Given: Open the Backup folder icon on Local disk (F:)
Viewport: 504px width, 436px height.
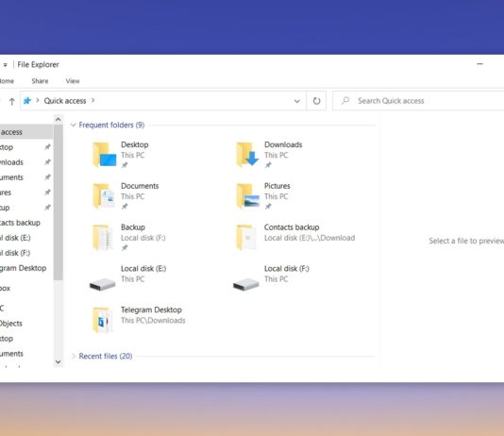Looking at the screenshot, I should tap(103, 238).
